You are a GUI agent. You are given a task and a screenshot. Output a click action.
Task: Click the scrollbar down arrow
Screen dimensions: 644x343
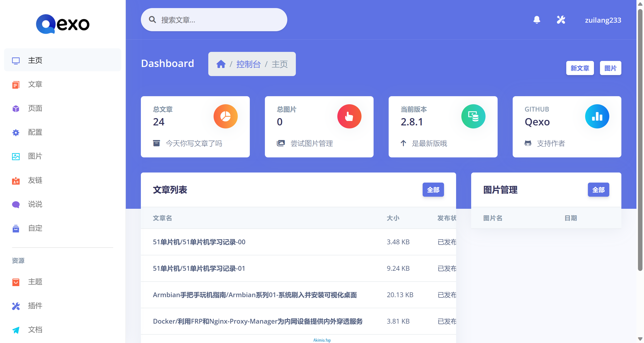coord(640,339)
